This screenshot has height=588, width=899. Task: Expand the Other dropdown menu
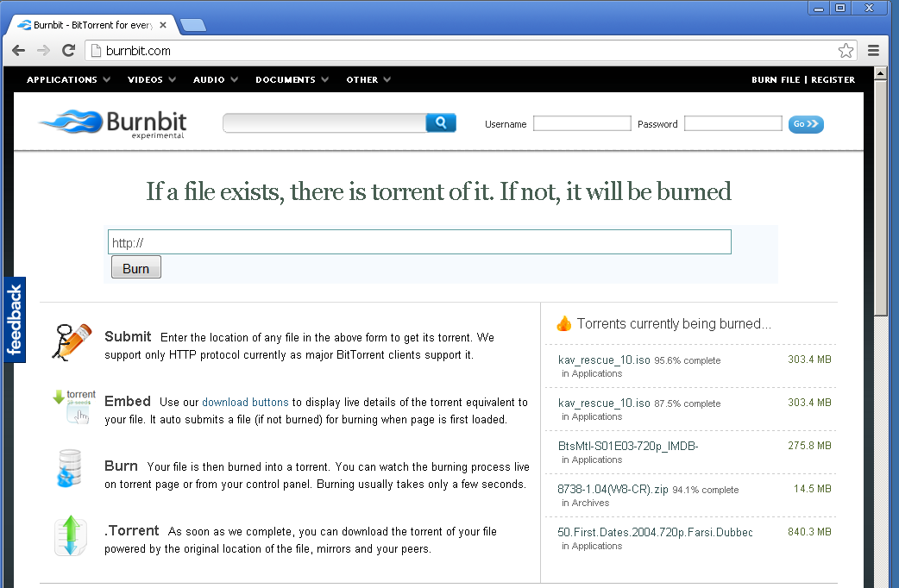tap(368, 79)
